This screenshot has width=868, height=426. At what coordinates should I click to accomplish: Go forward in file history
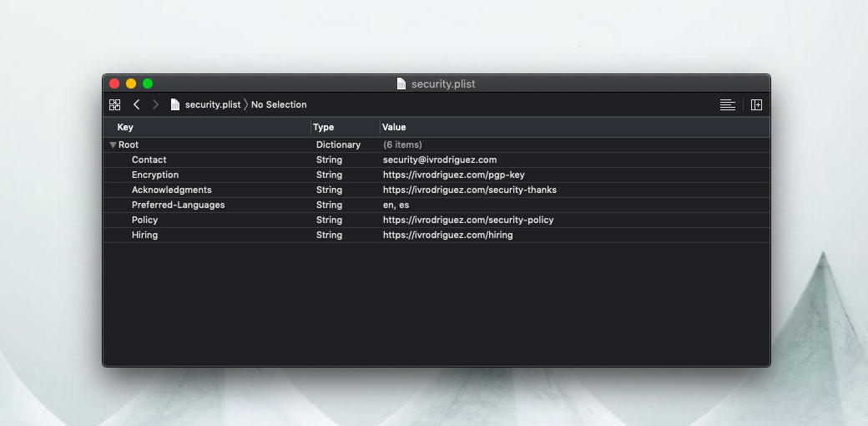click(x=155, y=104)
